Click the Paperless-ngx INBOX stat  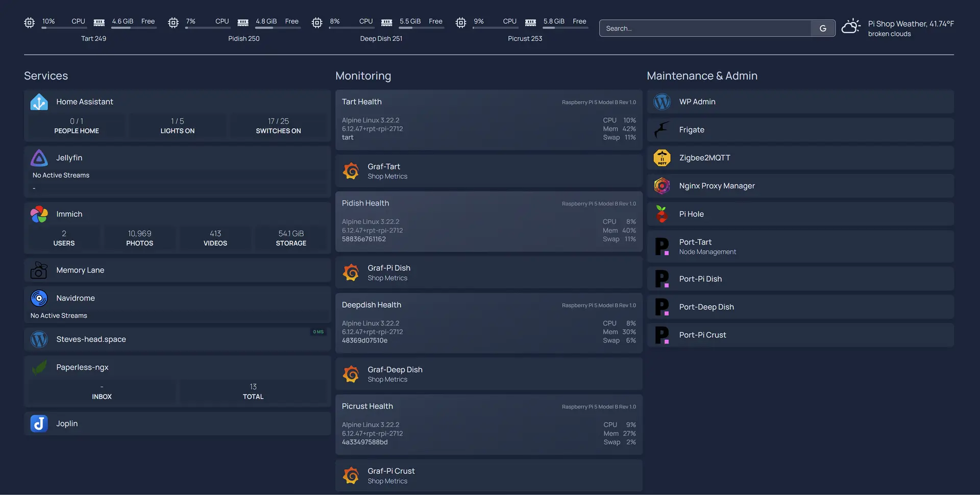102,391
